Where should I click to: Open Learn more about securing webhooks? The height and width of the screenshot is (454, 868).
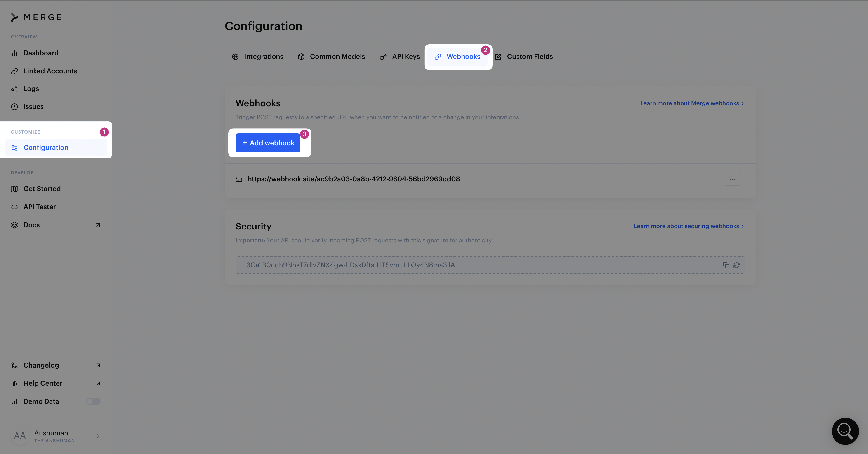click(x=689, y=226)
